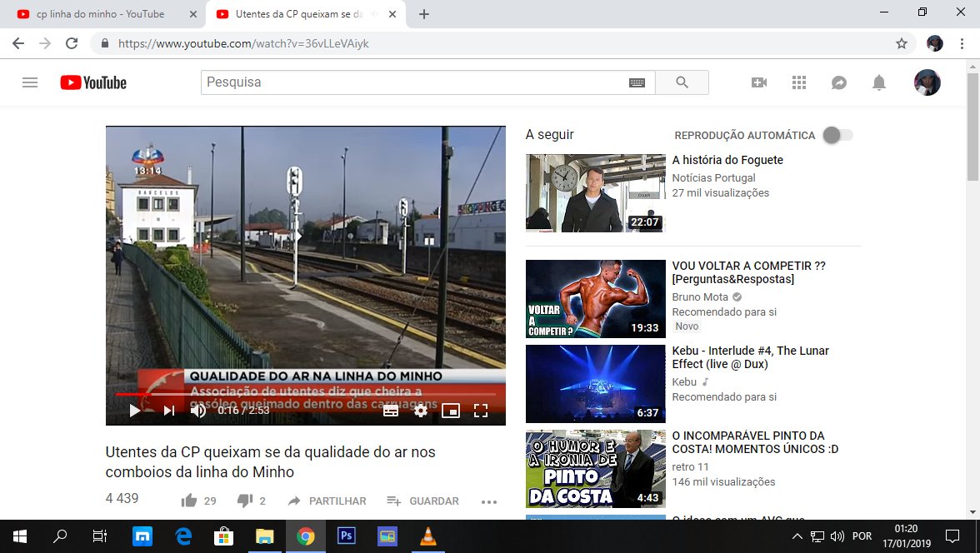The image size is (980, 553).
Task: Open the Bruno Mota bodybuilder thumbnail
Action: point(596,299)
